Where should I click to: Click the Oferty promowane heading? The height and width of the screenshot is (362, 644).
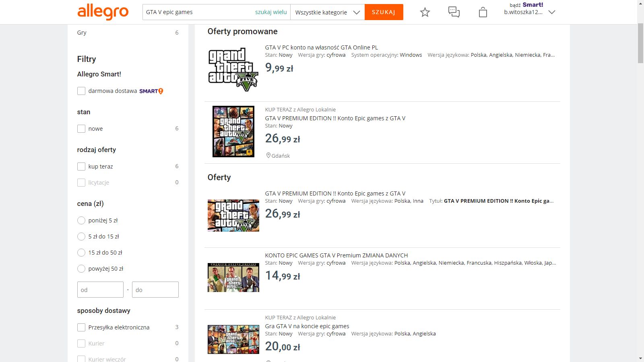tap(242, 31)
